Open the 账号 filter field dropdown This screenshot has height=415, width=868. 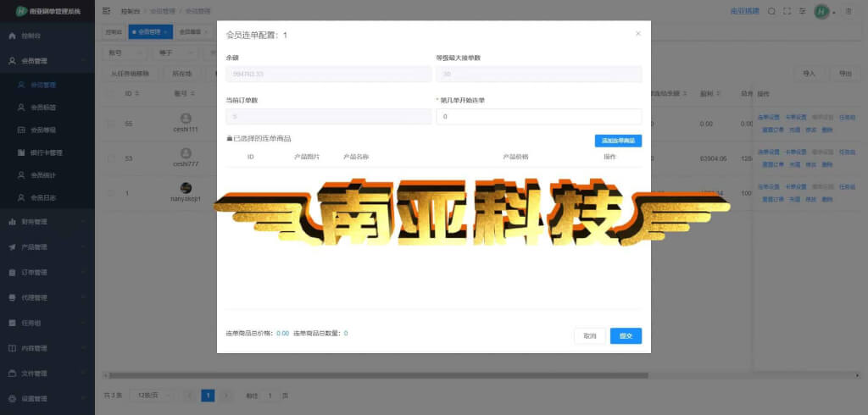tap(125, 53)
